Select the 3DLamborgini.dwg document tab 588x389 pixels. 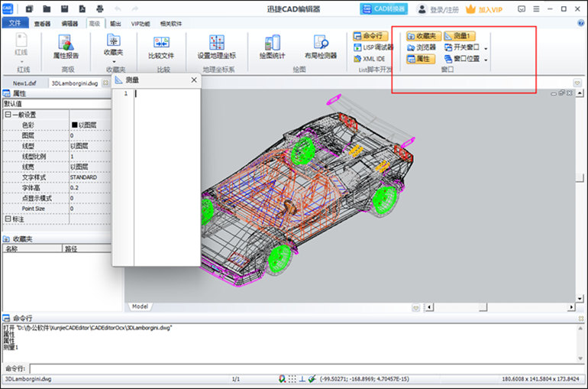[x=75, y=83]
